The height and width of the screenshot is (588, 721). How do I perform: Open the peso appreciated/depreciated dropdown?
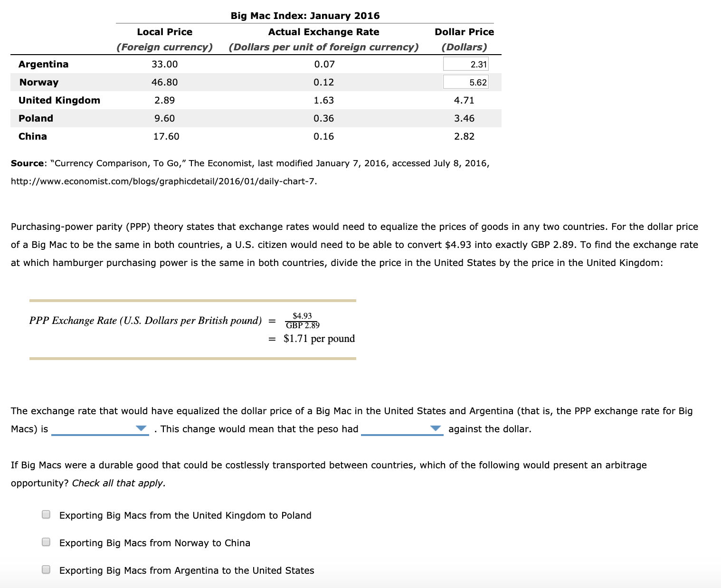[x=402, y=429]
